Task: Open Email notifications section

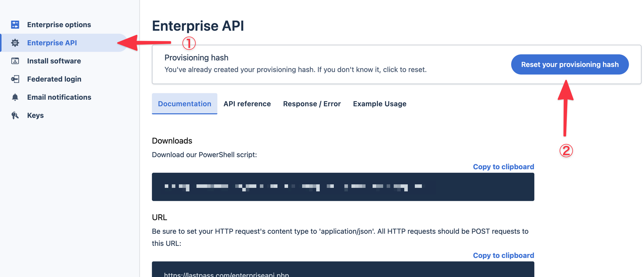Action: pyautogui.click(x=59, y=97)
